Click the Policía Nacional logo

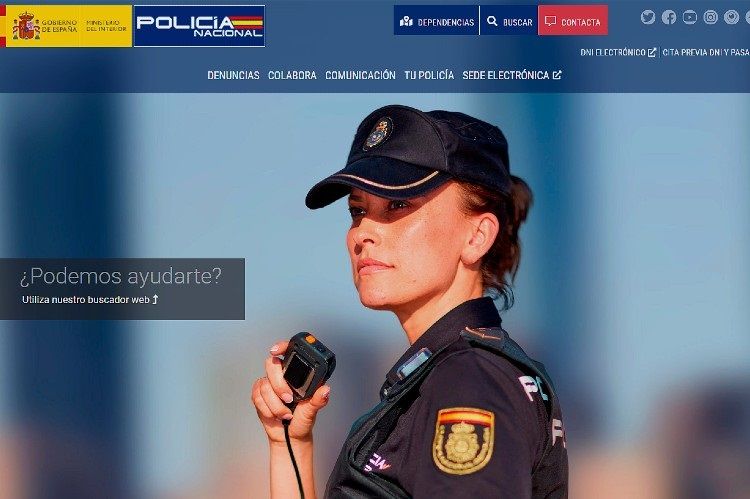199,26
